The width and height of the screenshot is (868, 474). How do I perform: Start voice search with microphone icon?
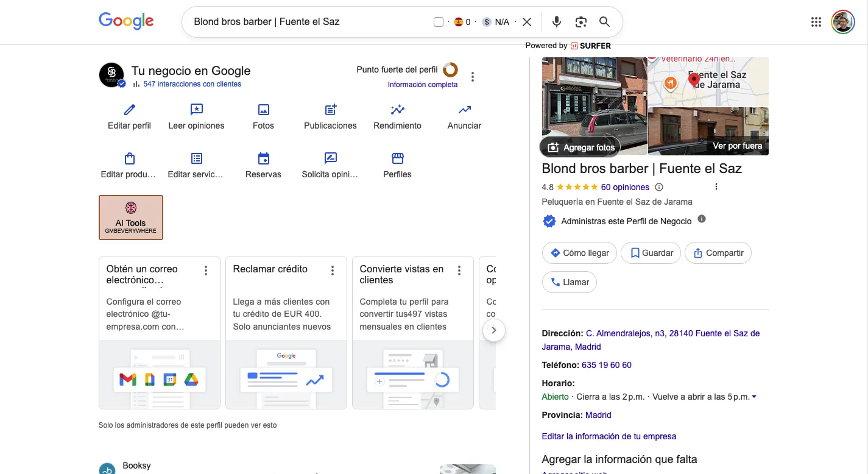[x=556, y=22]
